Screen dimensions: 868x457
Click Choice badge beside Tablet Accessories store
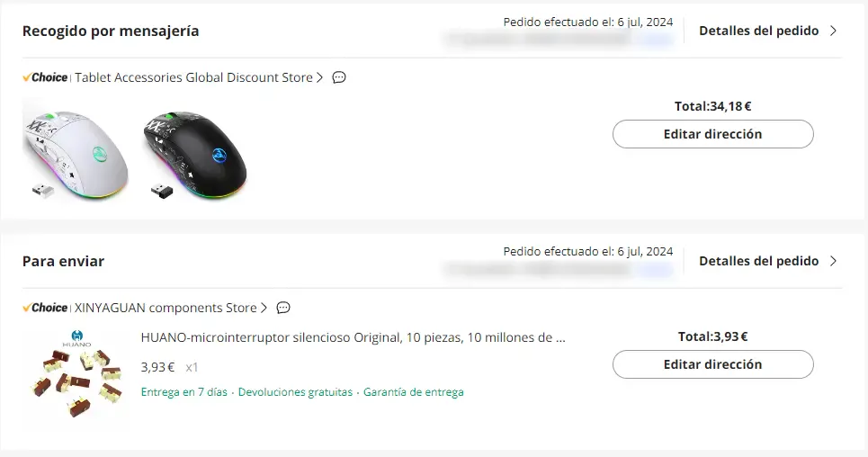[46, 77]
